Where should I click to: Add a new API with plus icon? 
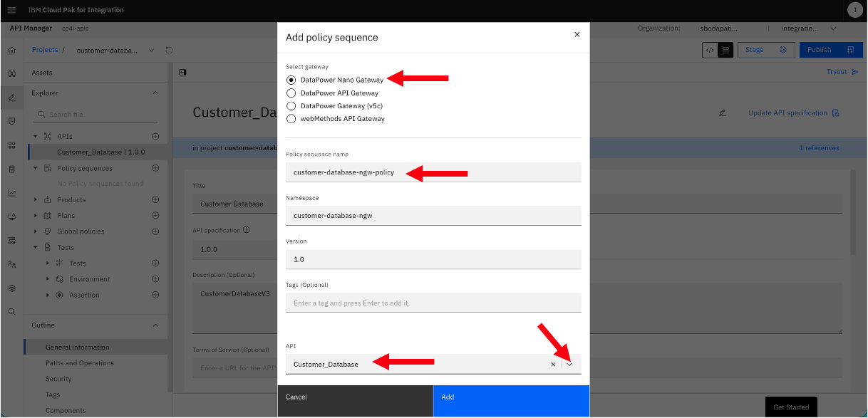(155, 136)
